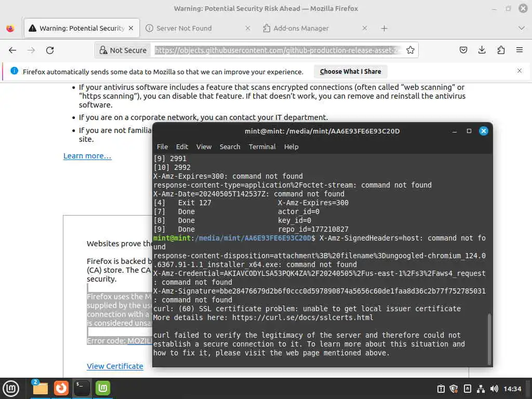This screenshot has width=532, height=399.
Task: Click the MOZILLA error code link
Action: (139, 341)
